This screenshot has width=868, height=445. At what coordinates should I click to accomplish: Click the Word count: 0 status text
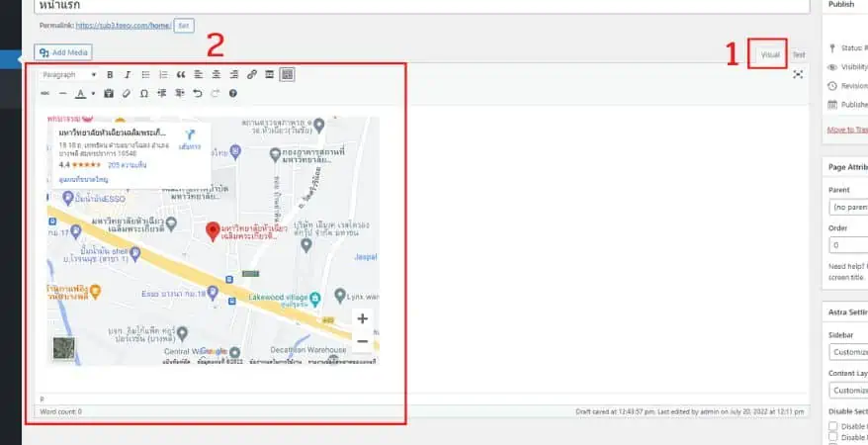coord(61,411)
